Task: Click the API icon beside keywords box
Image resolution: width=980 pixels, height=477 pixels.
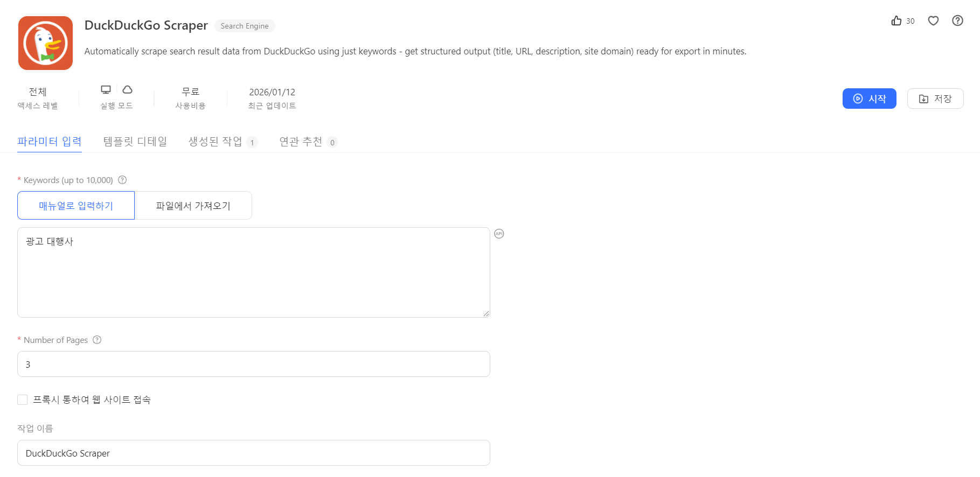Action: pos(499,234)
